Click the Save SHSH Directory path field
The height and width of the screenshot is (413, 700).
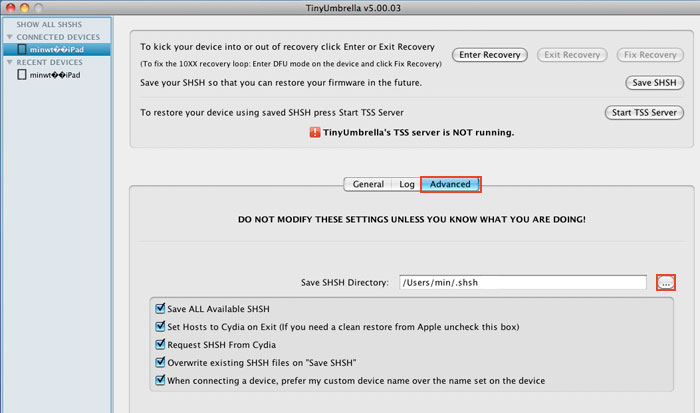pos(523,282)
